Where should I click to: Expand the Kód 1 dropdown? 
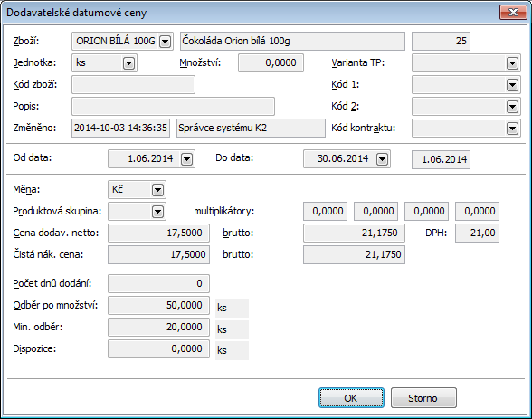(512, 85)
